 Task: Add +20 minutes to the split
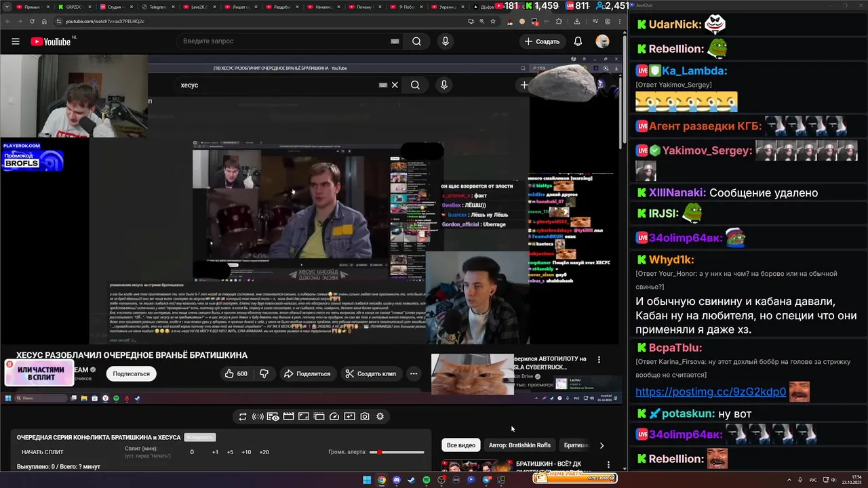(x=264, y=452)
